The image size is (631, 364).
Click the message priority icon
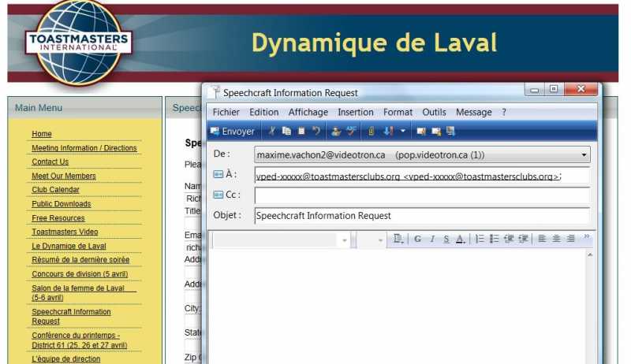388,132
